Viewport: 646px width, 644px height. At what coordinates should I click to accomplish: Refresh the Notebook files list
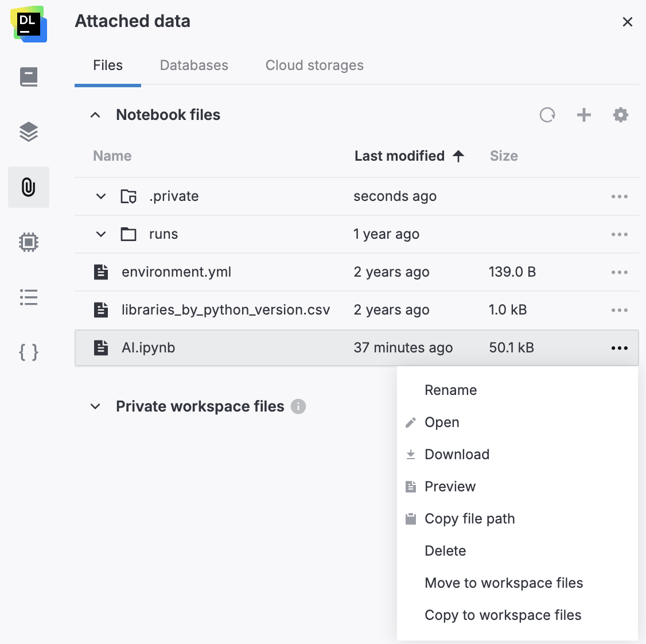click(x=547, y=115)
